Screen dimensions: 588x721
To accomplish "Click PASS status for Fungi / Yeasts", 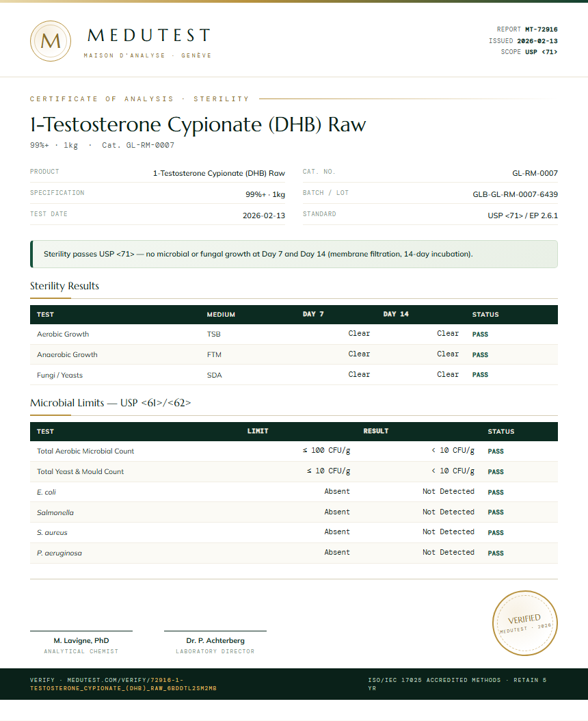I will coord(480,375).
